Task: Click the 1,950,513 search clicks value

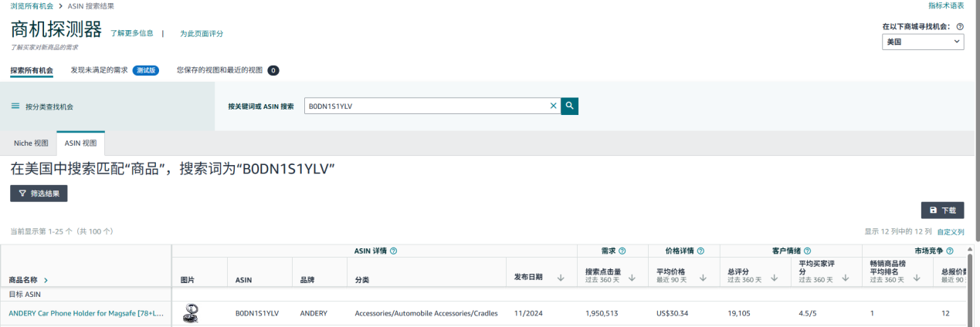Action: (602, 313)
